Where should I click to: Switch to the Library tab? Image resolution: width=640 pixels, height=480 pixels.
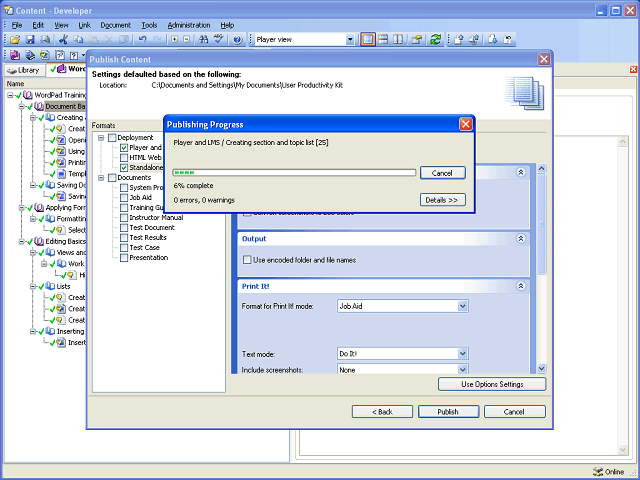[24, 70]
